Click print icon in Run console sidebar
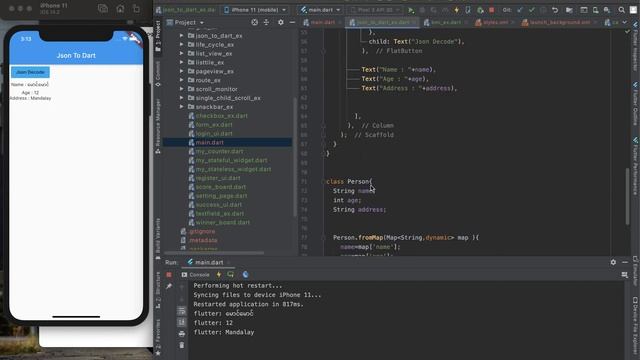The image size is (640, 360). tap(182, 334)
